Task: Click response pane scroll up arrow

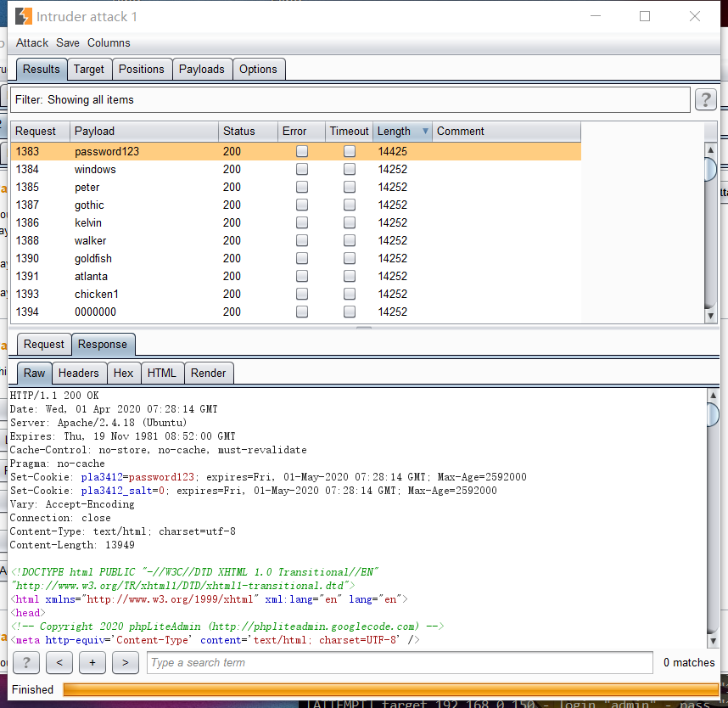Action: click(x=713, y=396)
